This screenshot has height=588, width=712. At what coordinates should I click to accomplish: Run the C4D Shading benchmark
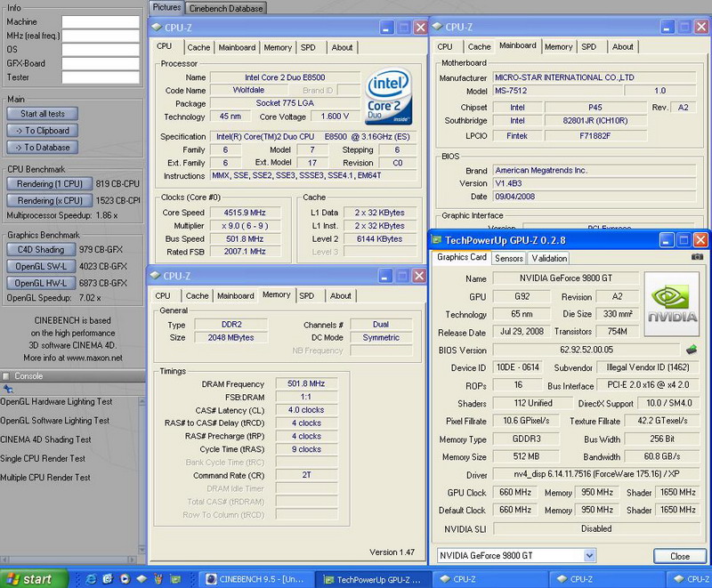point(41,250)
